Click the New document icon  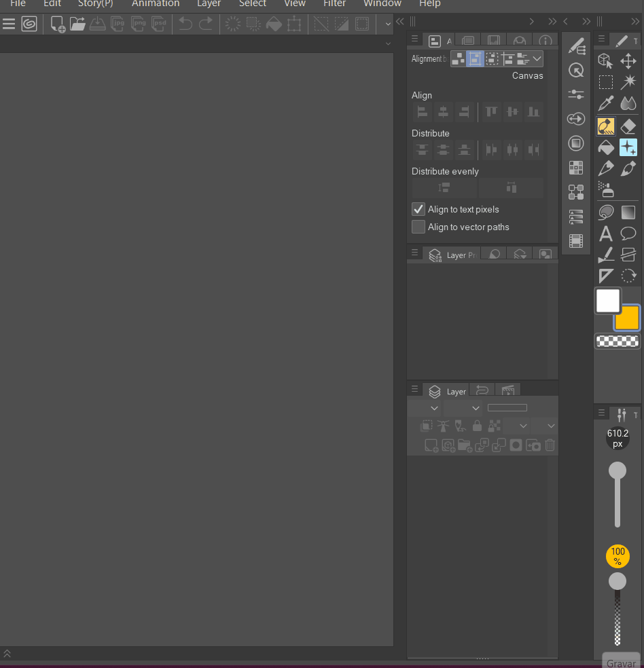(58, 24)
